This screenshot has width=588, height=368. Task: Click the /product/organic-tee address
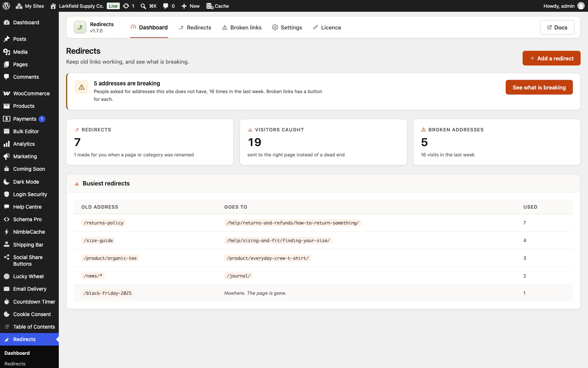pyautogui.click(x=110, y=258)
